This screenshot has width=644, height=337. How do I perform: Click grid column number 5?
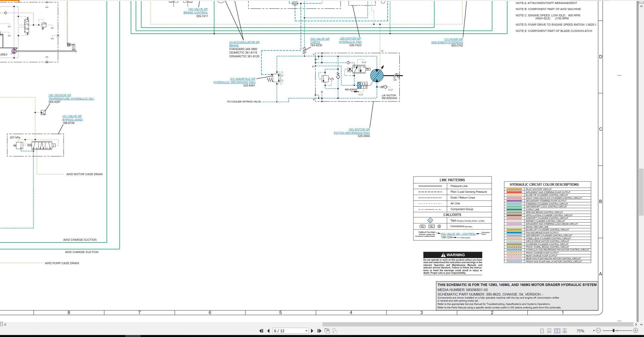280,313
